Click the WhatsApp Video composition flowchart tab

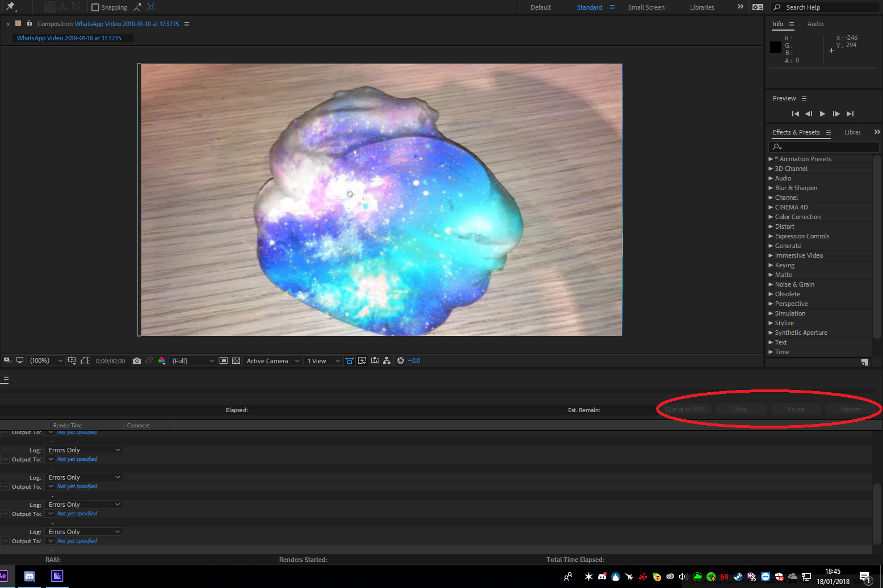coord(73,38)
